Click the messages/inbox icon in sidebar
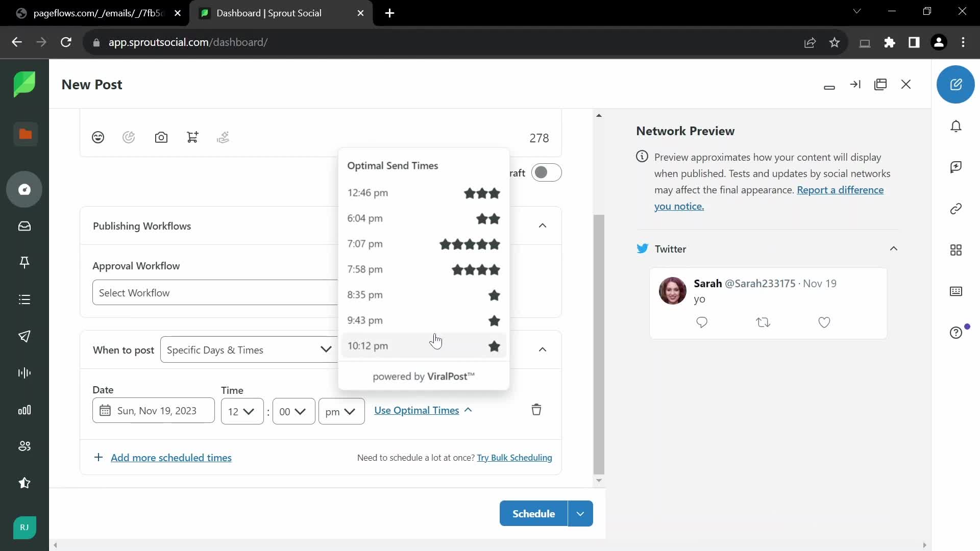 pos(24,227)
